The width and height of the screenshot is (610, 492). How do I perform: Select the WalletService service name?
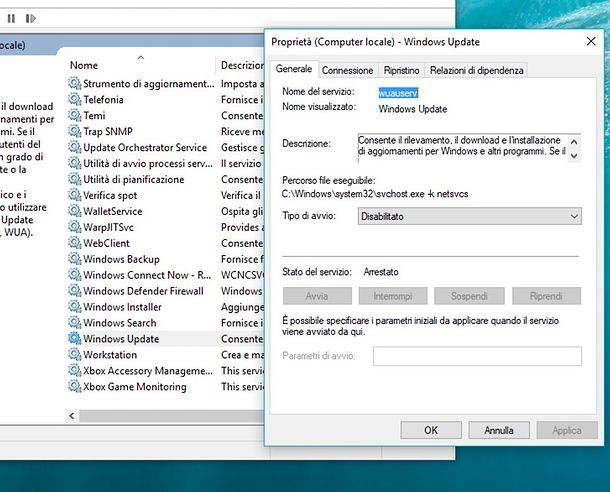pyautogui.click(x=113, y=211)
